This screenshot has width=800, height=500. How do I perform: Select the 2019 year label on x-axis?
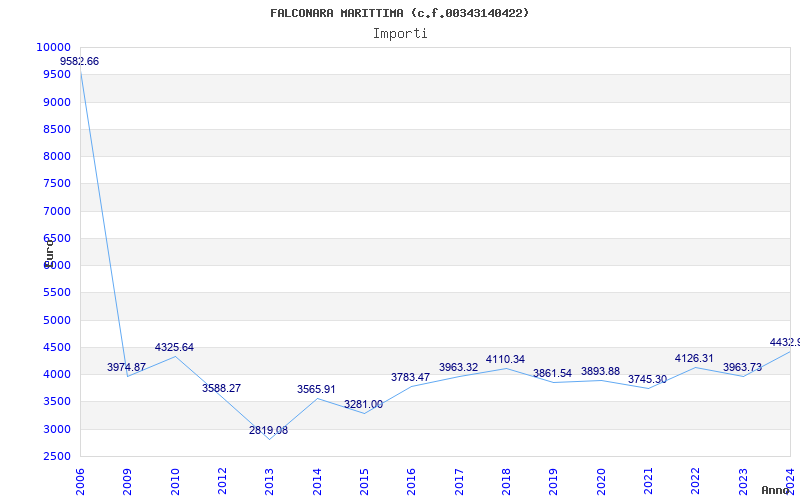click(x=553, y=482)
